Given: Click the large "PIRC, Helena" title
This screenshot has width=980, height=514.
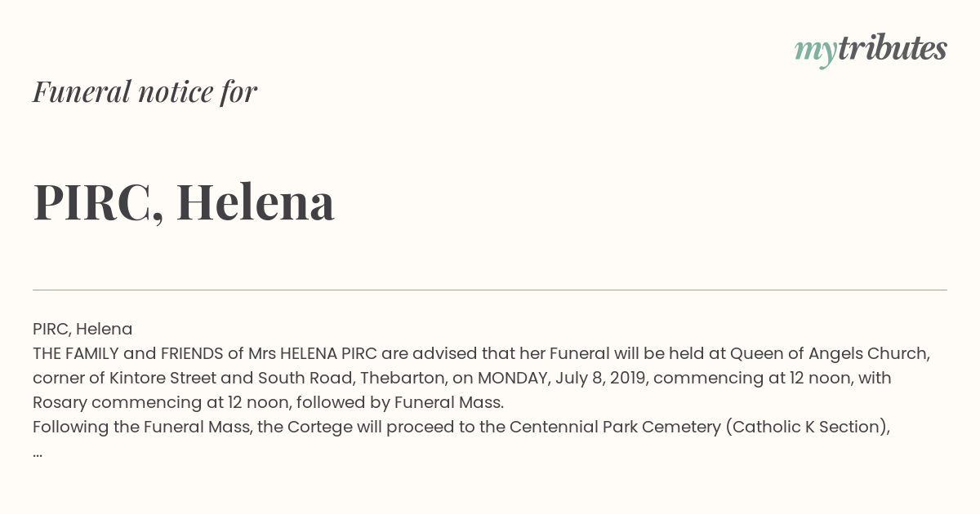Looking at the screenshot, I should 184,202.
